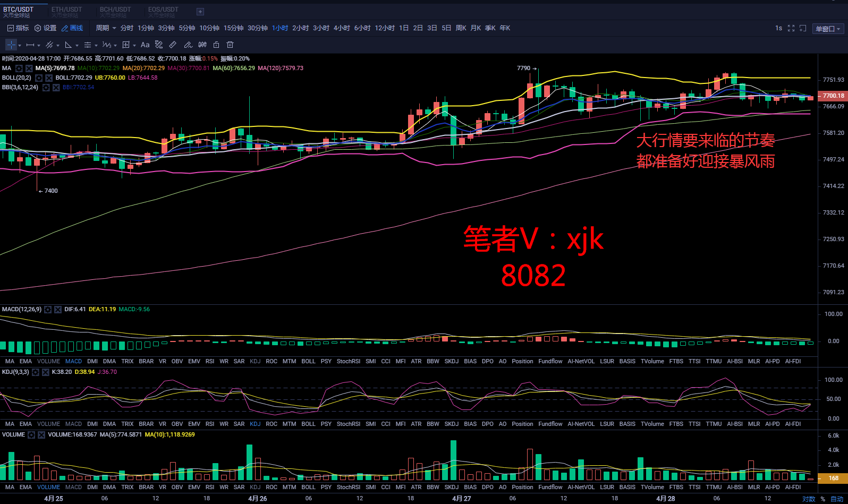Lock drawings with the padlock icon
This screenshot has height=504, width=848.
(216, 45)
